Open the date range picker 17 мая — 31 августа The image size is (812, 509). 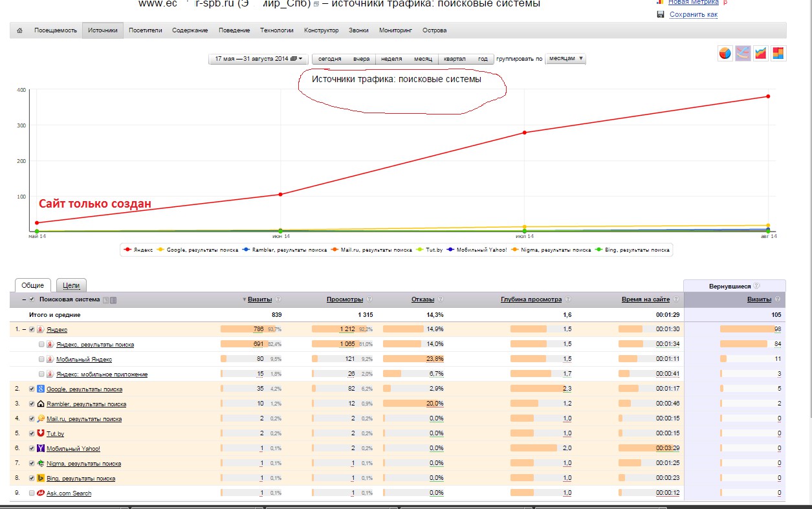(x=259, y=59)
